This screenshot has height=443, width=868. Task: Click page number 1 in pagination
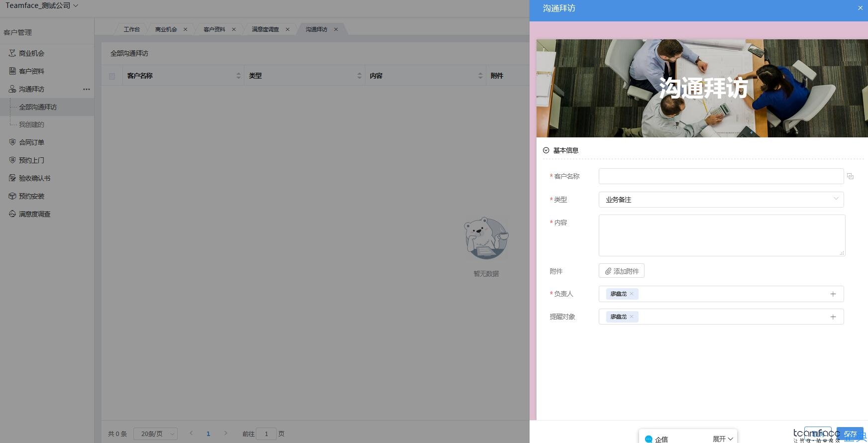point(208,434)
